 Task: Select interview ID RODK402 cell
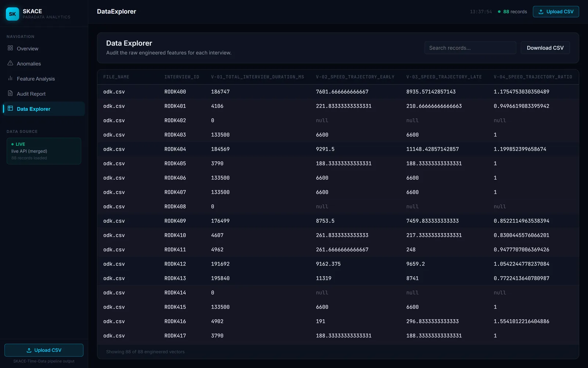tap(175, 120)
